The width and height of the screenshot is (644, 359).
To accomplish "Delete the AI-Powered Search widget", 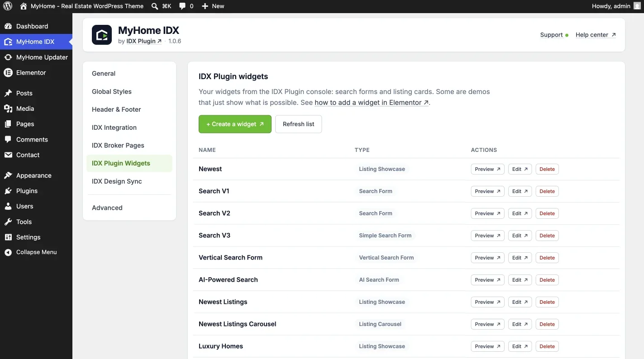I will click(x=547, y=280).
